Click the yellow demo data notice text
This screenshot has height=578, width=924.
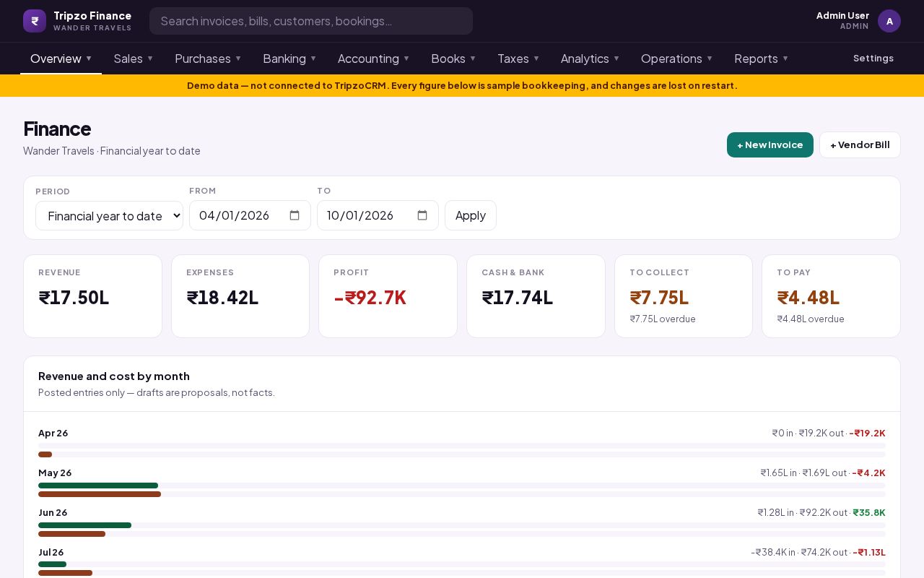[x=462, y=86]
